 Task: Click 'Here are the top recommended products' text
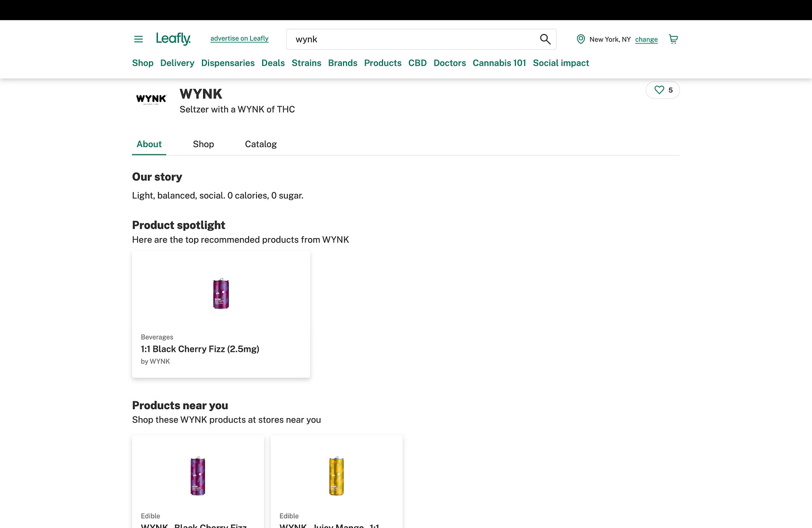240,240
